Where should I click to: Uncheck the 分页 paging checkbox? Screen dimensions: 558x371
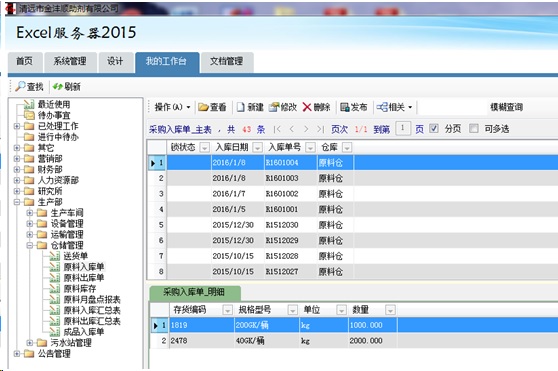[x=433, y=128]
